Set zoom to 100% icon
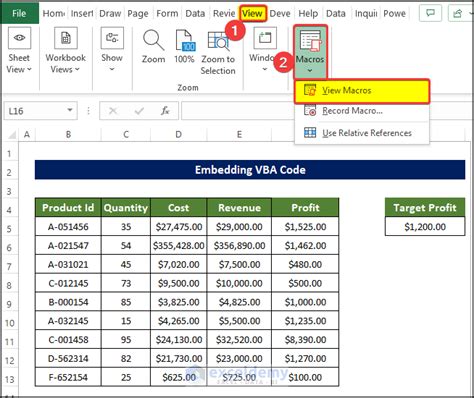Screen dimensions: 474x398 (184, 40)
